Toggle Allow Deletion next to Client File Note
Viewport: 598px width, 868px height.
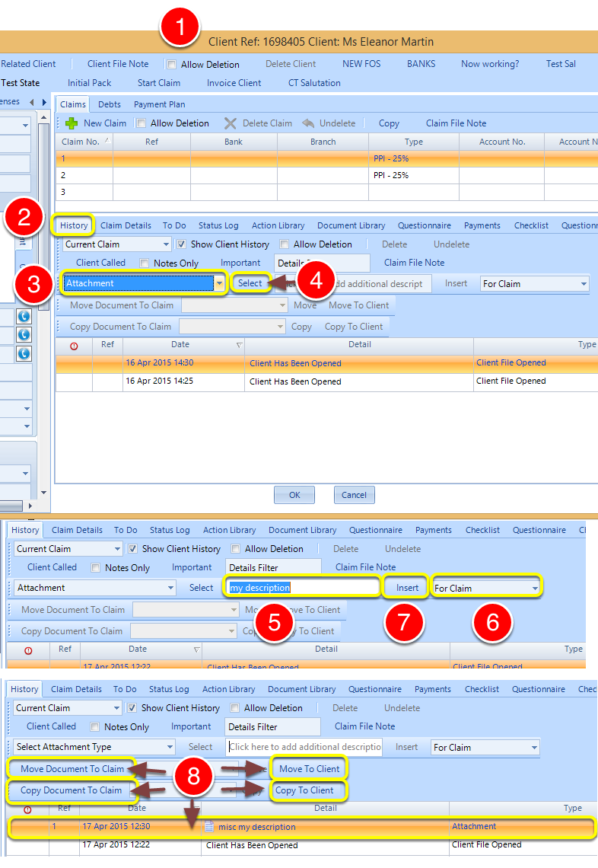[171, 64]
